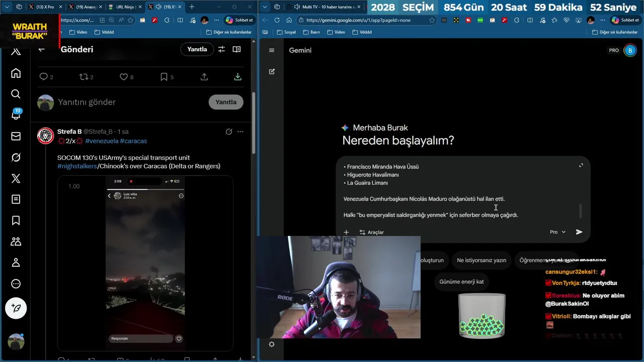This screenshot has height=362, width=644.
Task: Open More options circle in X sidebar
Action: pyautogui.click(x=16, y=284)
